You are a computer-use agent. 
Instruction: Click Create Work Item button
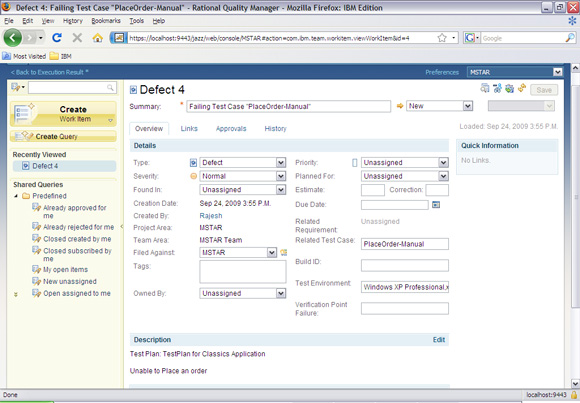point(63,114)
